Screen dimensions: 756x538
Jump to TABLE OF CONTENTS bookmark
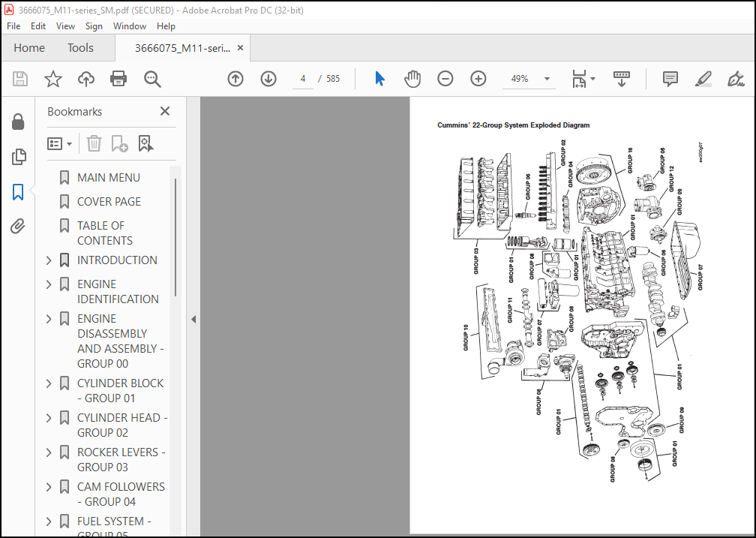pyautogui.click(x=105, y=233)
